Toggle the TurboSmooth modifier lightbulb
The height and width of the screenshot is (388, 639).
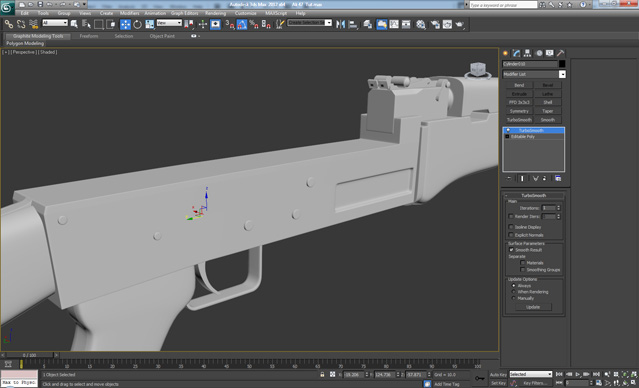(x=508, y=130)
